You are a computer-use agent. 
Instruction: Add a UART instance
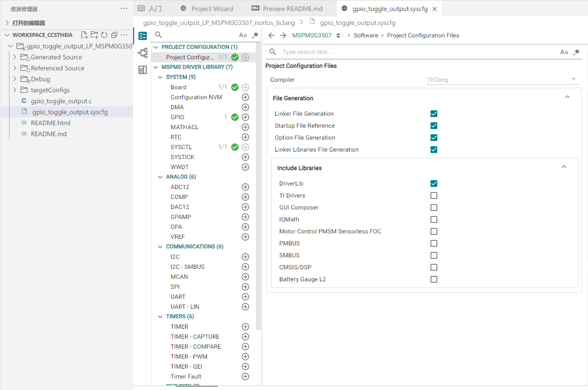point(245,297)
